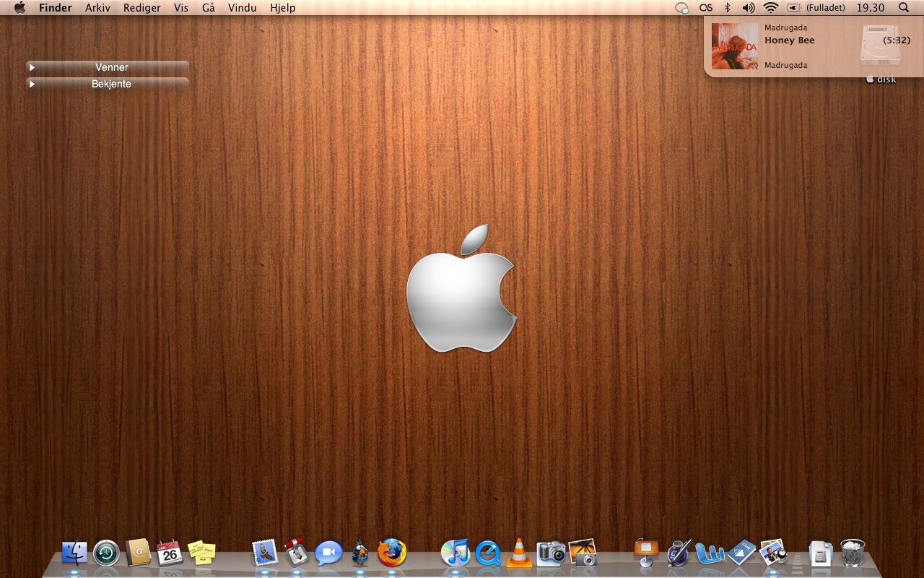Open the volume control in menu bar
Image resolution: width=924 pixels, height=578 pixels.
749,8
